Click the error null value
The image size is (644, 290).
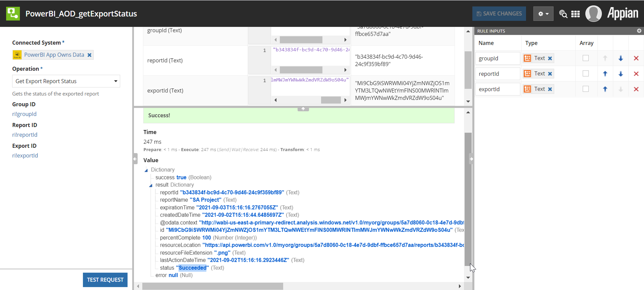(x=173, y=275)
